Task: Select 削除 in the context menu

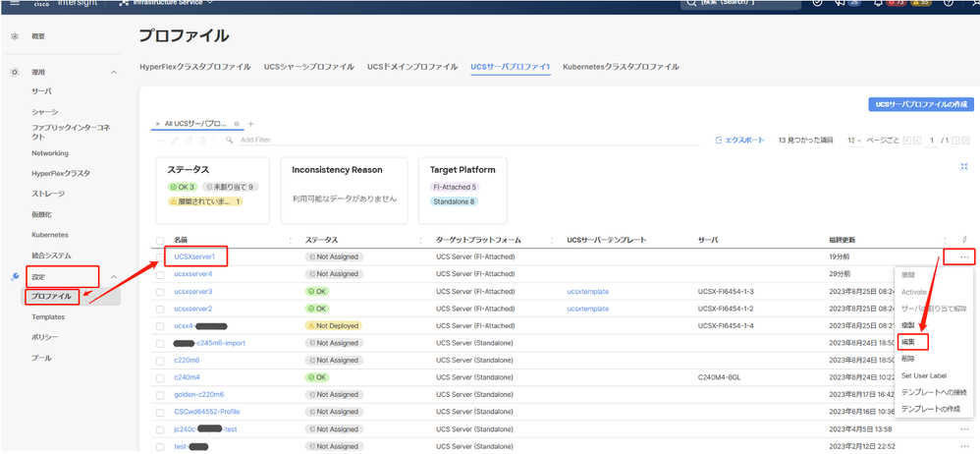Action: point(908,359)
